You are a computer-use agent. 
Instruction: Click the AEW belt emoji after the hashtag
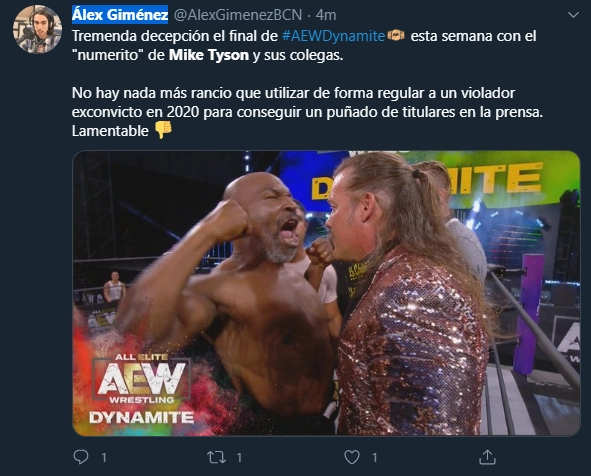396,35
